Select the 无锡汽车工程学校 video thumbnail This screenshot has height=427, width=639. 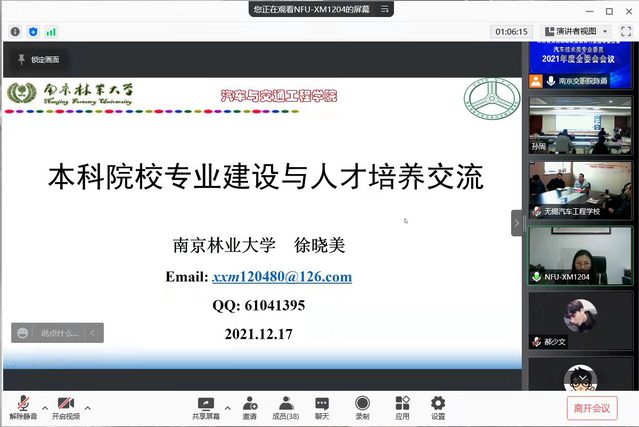(x=580, y=190)
